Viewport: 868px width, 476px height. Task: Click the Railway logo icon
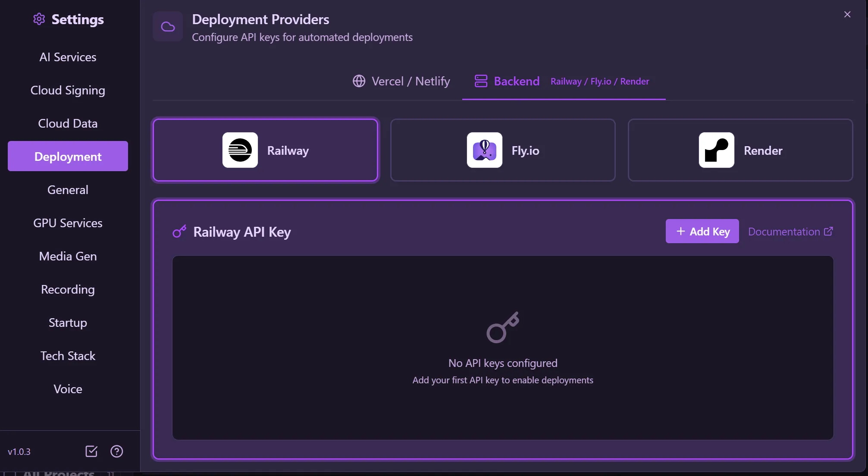(x=240, y=150)
